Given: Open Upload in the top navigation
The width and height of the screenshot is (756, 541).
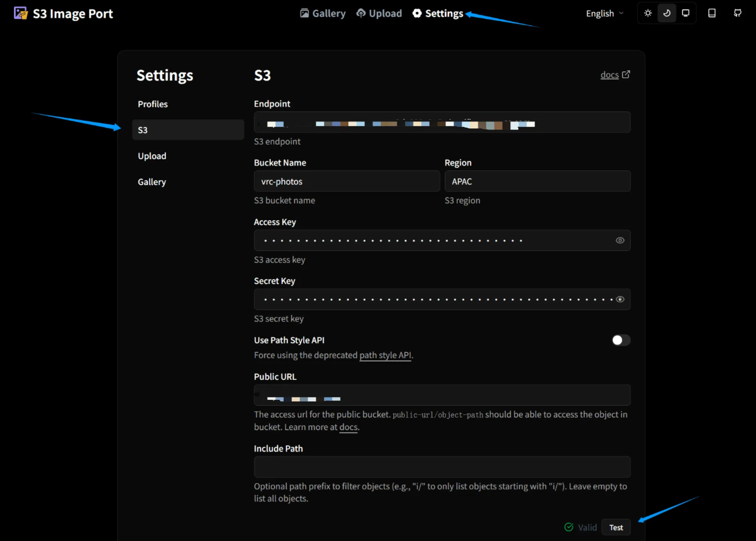Looking at the screenshot, I should [379, 13].
